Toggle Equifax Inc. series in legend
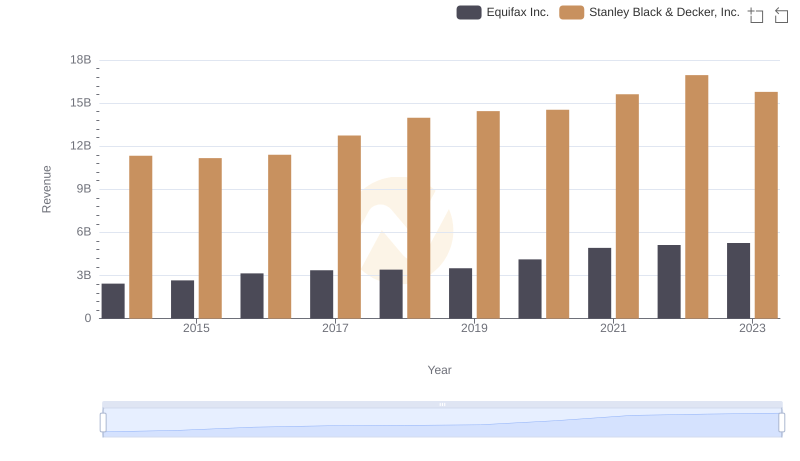Screen dimensions: 800x461 [x=469, y=12]
